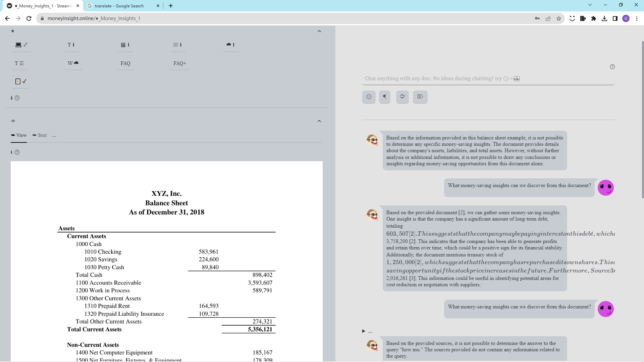Image resolution: width=644 pixels, height=362 pixels.
Task: Click the W cloud word cloud button
Action: coord(73,63)
